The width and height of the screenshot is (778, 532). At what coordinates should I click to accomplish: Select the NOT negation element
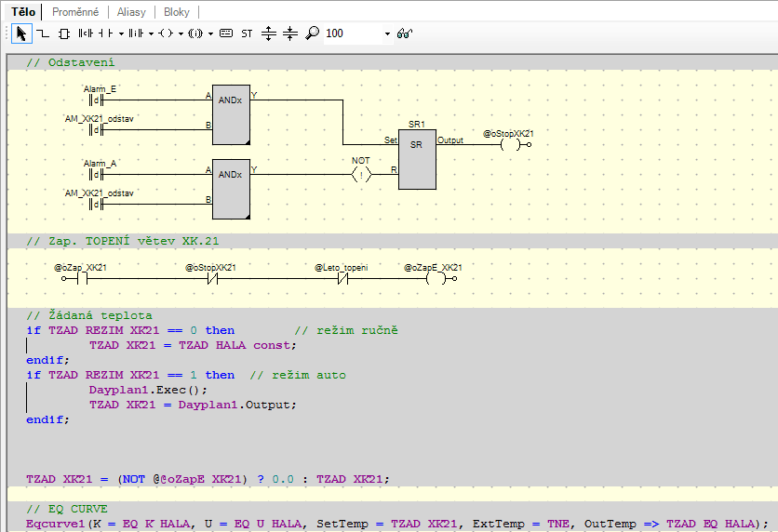(x=360, y=173)
